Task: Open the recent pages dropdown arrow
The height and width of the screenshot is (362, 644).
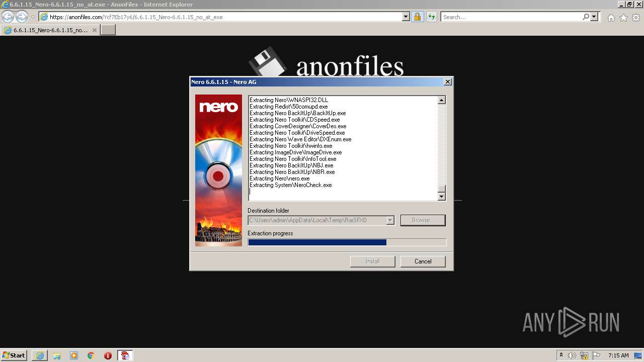Action: point(33,17)
